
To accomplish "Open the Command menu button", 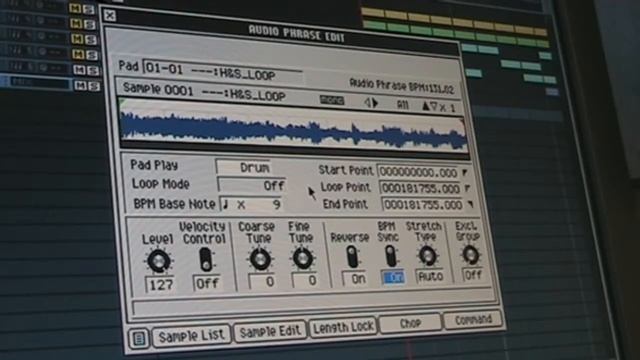I will click(x=473, y=320).
